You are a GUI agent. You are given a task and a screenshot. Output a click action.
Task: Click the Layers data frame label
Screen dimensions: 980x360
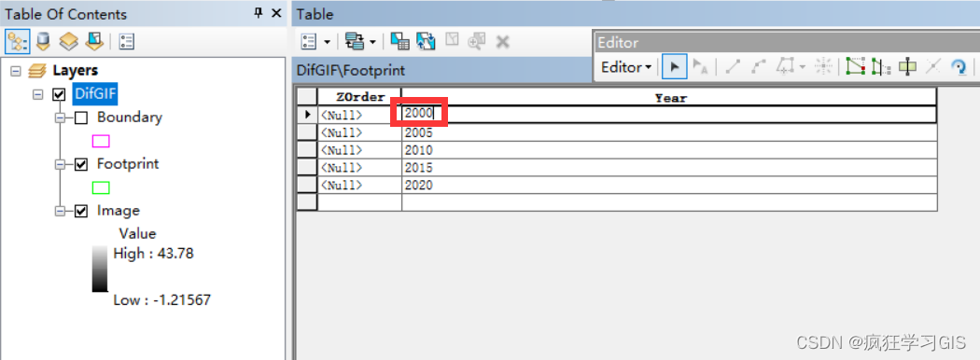click(x=75, y=71)
